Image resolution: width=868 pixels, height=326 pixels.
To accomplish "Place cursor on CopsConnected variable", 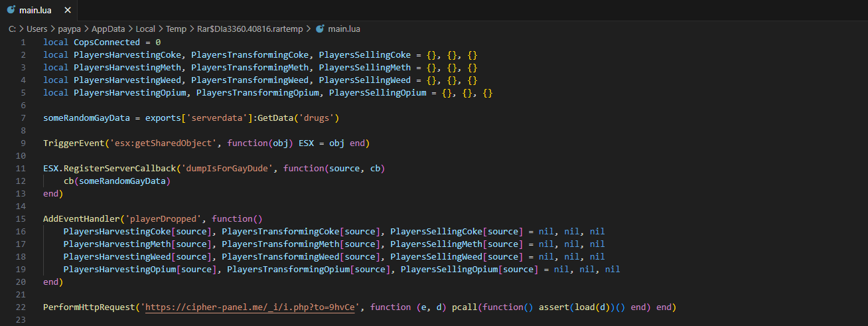I will [x=107, y=42].
